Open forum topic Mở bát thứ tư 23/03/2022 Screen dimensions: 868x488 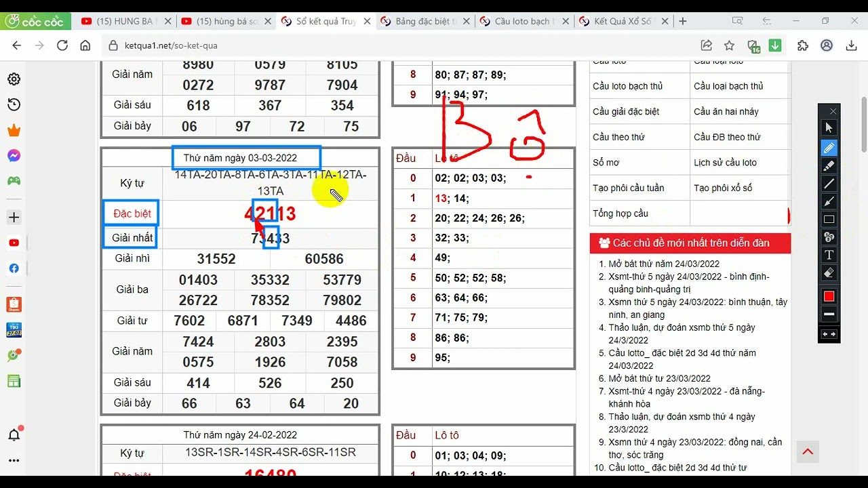point(660,378)
